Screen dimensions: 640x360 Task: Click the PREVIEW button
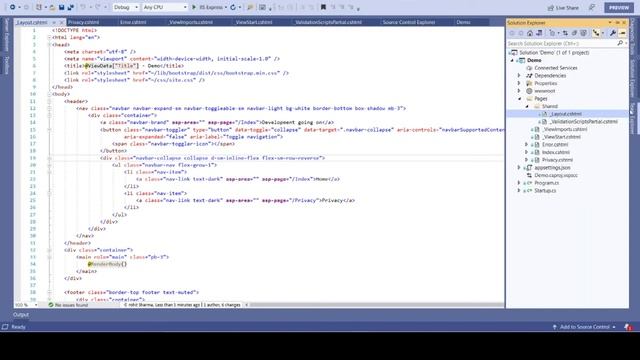(619, 8)
